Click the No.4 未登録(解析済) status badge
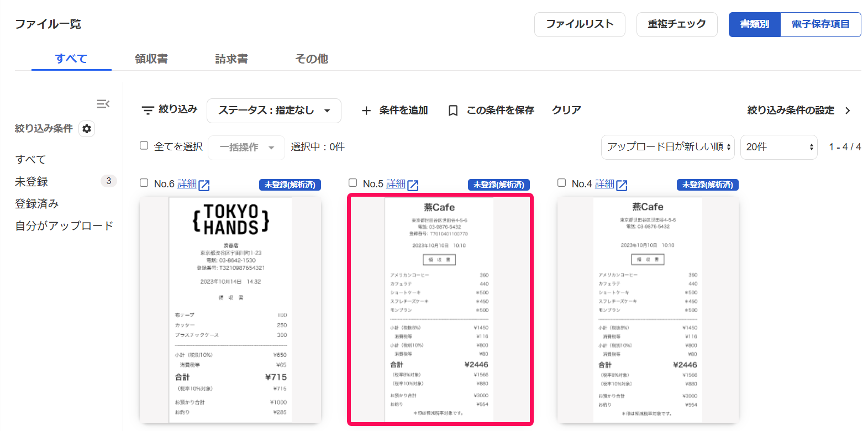This screenshot has height=431, width=868. (x=708, y=185)
